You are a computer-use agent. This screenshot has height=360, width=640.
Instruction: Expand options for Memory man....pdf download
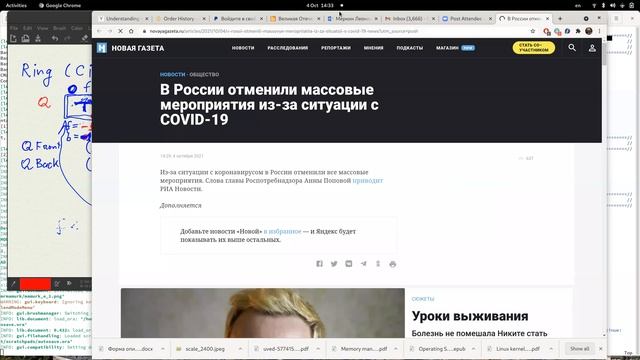point(396,349)
